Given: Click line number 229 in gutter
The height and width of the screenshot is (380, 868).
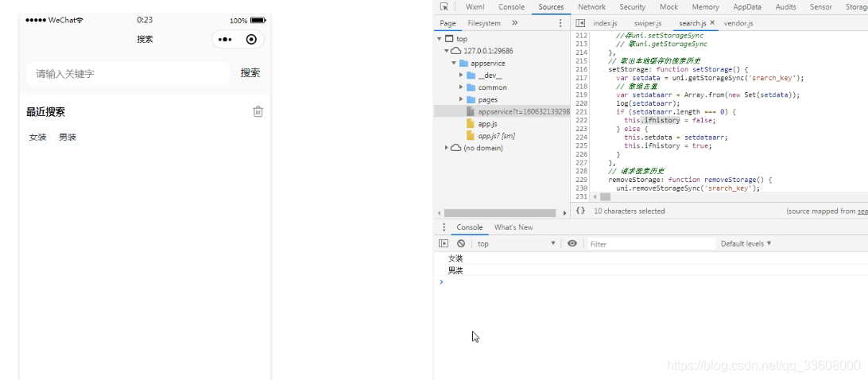Looking at the screenshot, I should pyautogui.click(x=581, y=180).
